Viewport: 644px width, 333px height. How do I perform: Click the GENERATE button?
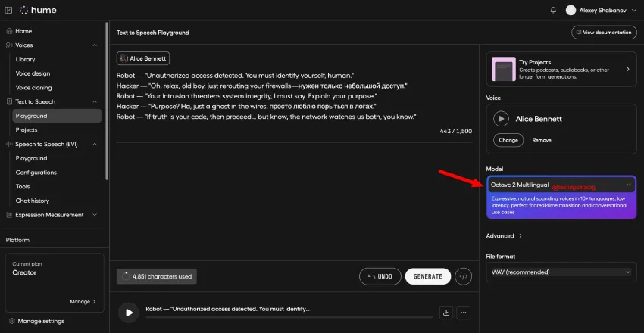[428, 276]
